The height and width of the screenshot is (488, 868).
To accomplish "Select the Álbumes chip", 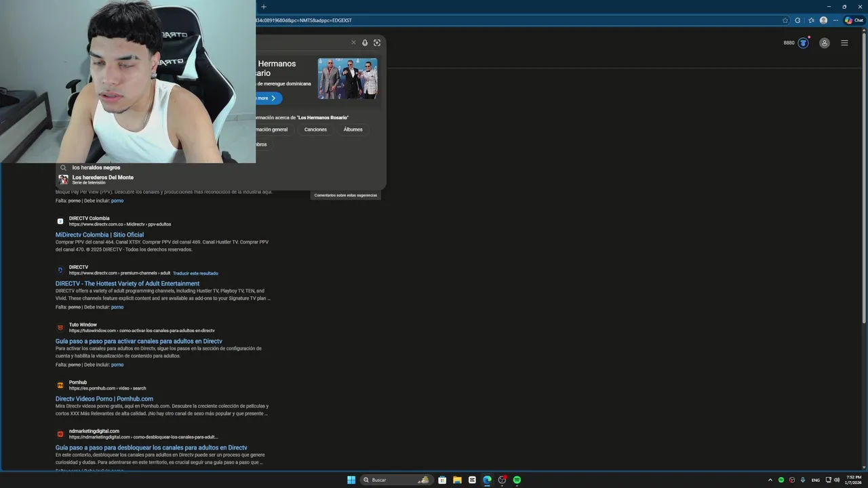I will point(353,129).
